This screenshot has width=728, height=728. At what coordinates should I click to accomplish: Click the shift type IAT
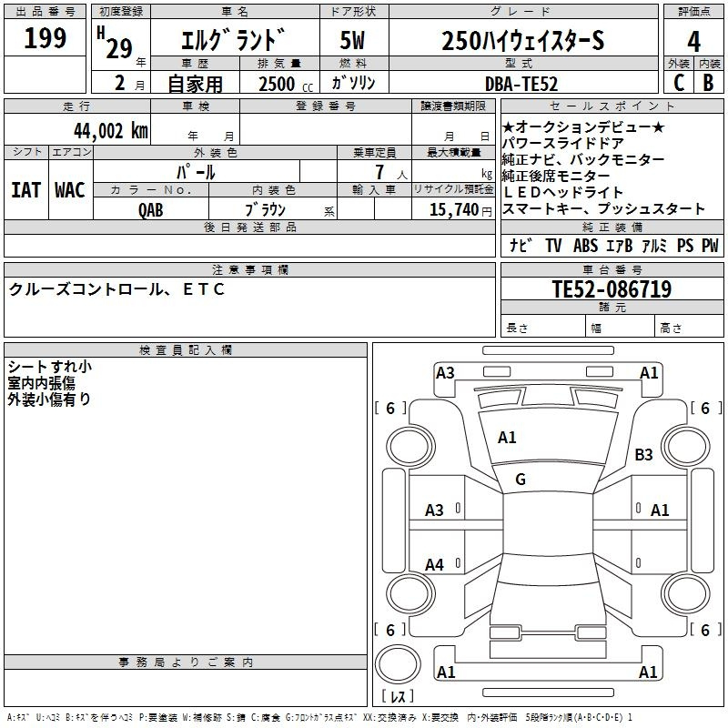(x=25, y=190)
